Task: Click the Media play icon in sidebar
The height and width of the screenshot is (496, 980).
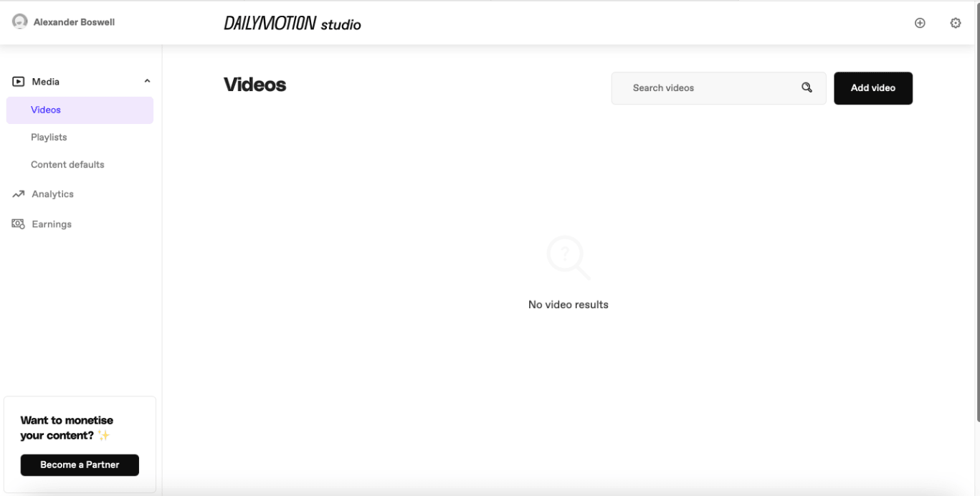Action: tap(19, 82)
